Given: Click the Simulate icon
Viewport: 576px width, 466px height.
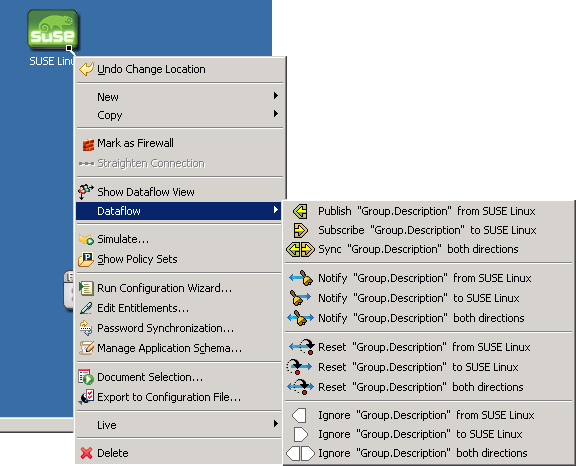Looking at the screenshot, I should pos(86,239).
